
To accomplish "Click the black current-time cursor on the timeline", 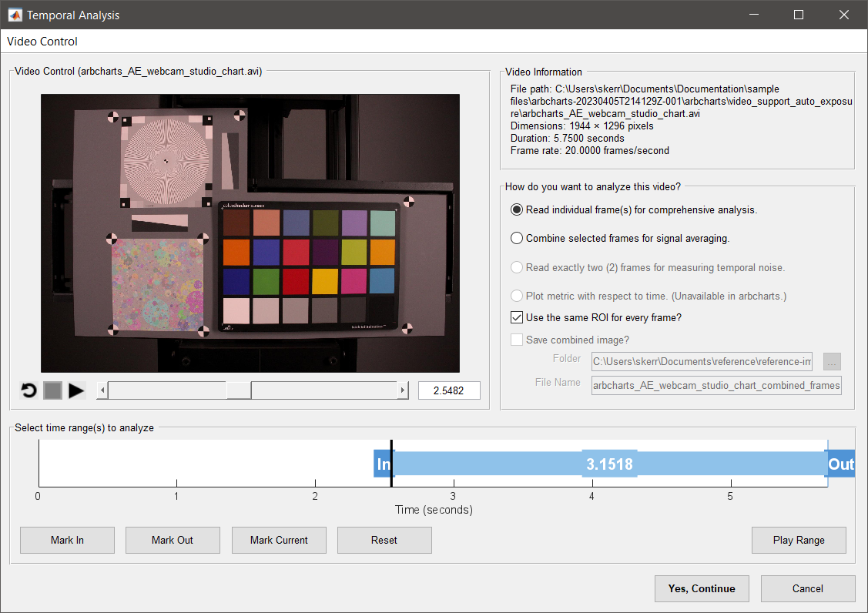I will pos(391,464).
